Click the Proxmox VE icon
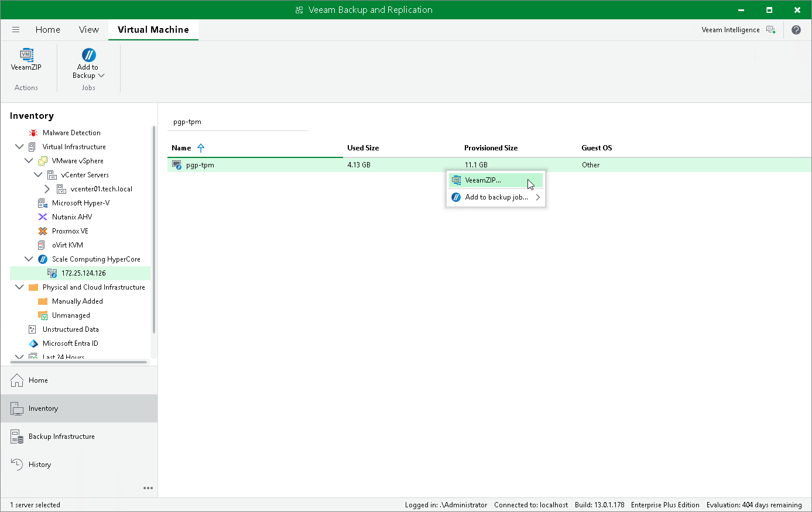The width and height of the screenshot is (812, 512). click(42, 231)
